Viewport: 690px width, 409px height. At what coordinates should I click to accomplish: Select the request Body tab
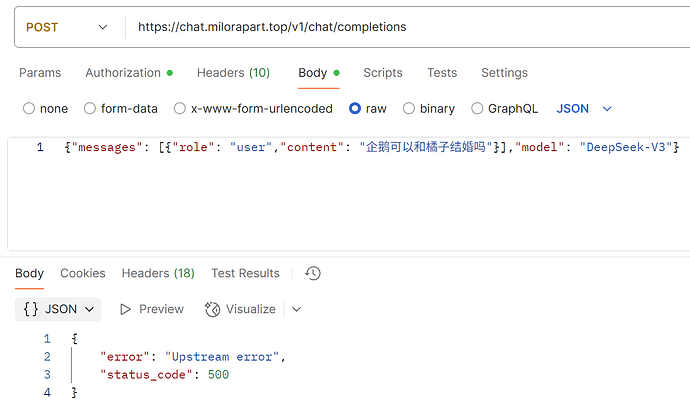tap(319, 73)
